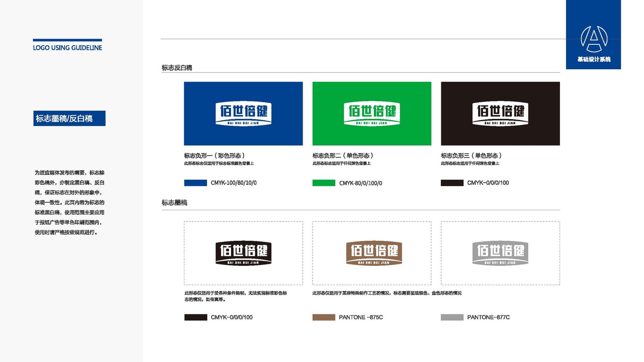Image resolution: width=644 pixels, height=362 pixels.
Task: Click the black-background logo thumbnail
Action: 500,114
